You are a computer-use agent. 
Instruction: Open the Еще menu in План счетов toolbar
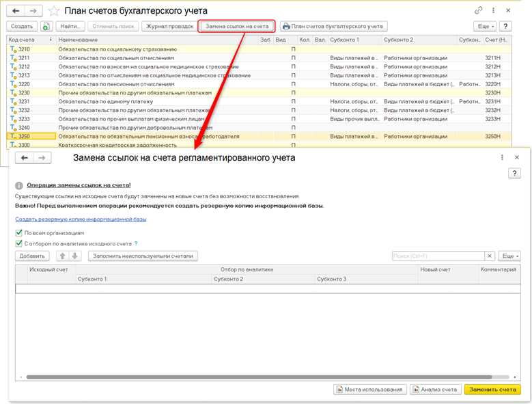484,26
